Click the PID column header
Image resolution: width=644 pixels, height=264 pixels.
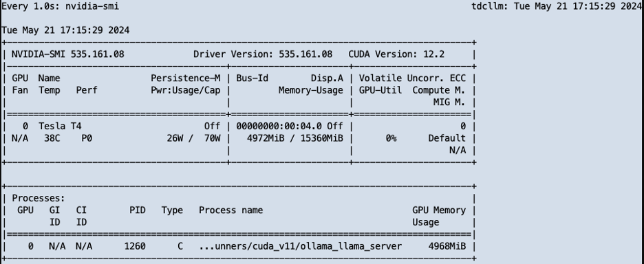point(138,210)
